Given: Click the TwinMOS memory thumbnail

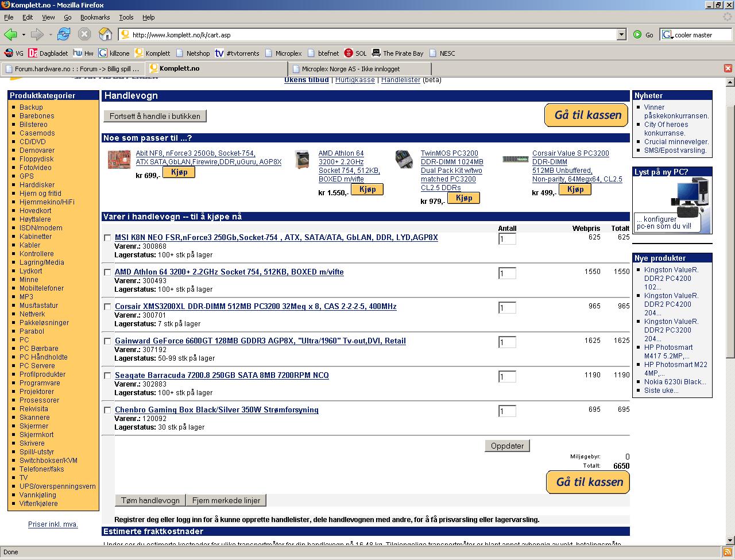Looking at the screenshot, I should 404,159.
